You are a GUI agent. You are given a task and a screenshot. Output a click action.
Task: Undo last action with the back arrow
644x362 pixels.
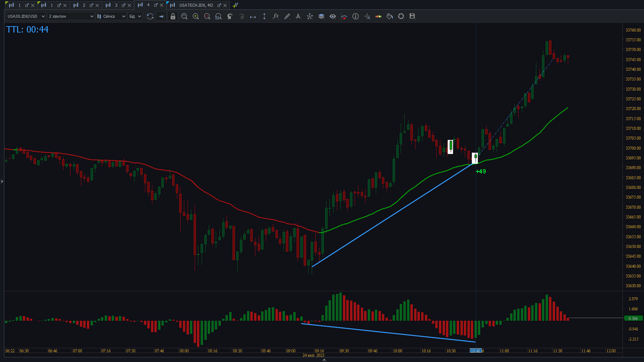tap(230, 16)
